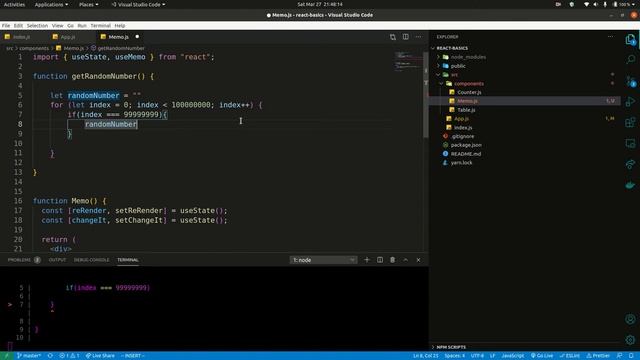This screenshot has width=640, height=360.
Task: Click the Activities button in top bar
Action: click(x=14, y=4)
